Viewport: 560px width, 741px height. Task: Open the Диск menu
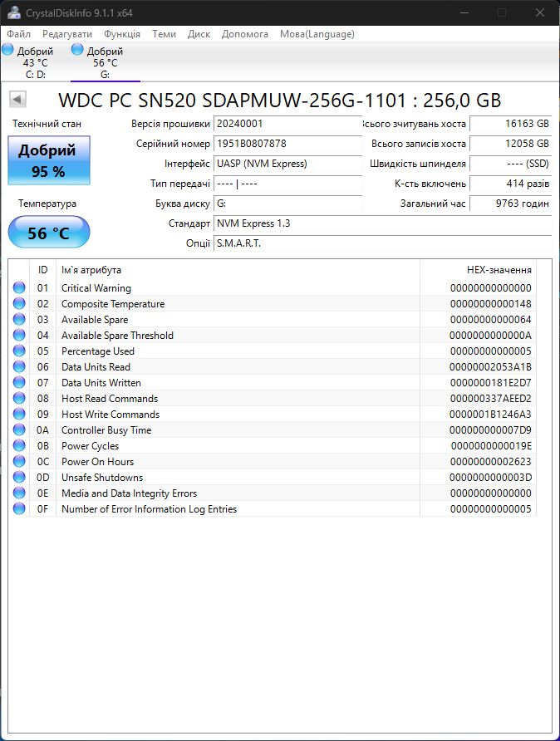click(x=199, y=34)
